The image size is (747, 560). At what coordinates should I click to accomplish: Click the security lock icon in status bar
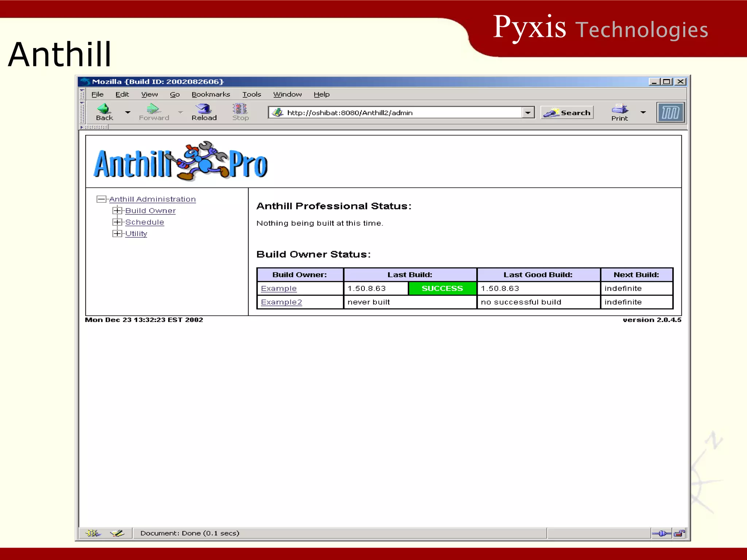coord(679,534)
